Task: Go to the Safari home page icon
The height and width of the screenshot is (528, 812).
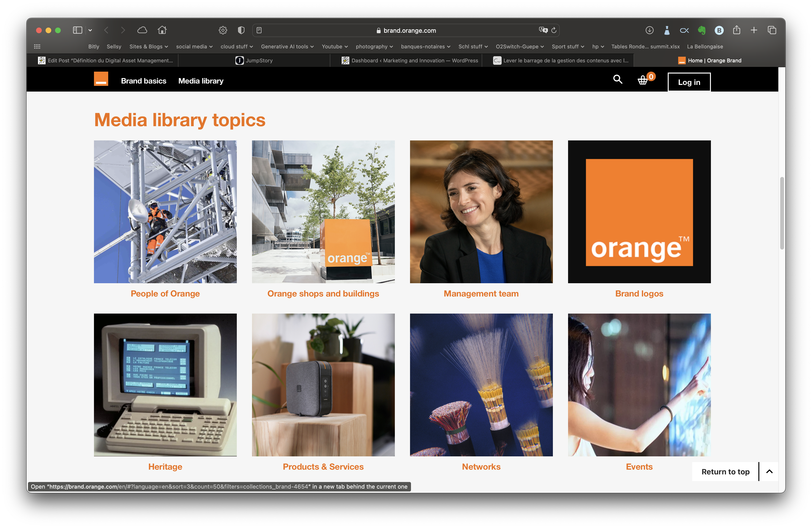Action: tap(162, 30)
